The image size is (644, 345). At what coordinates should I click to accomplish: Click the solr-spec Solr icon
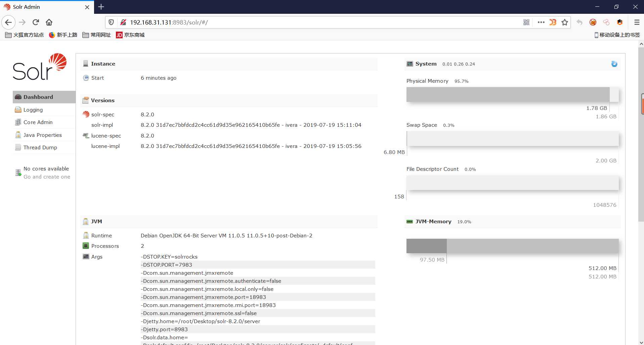coord(86,114)
